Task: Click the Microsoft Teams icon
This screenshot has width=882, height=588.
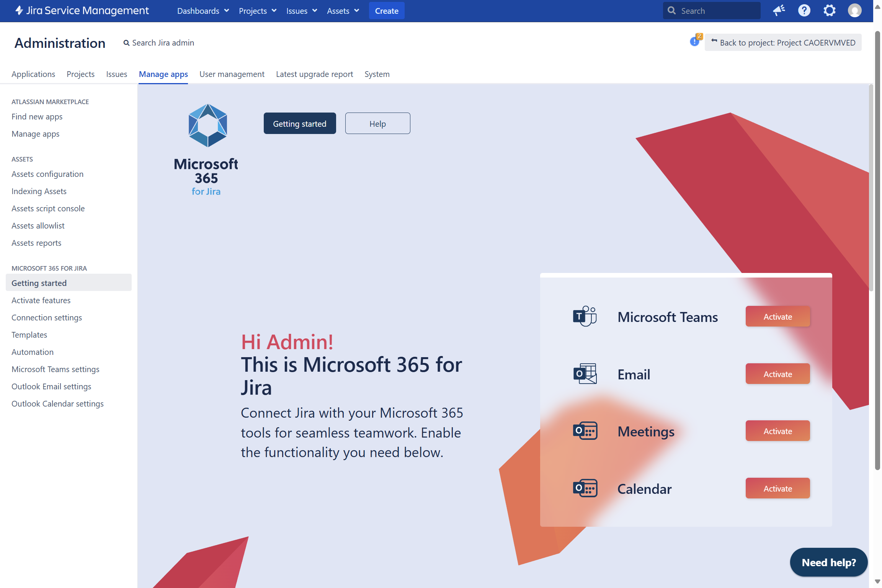Action: [585, 316]
